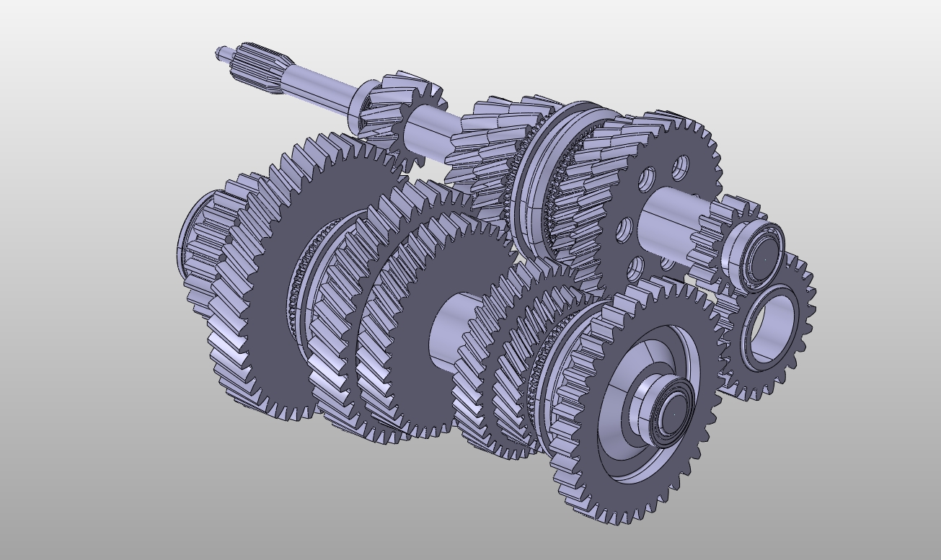
Task: Select the bearing at upper shaft's right end
Action: click(x=761, y=251)
